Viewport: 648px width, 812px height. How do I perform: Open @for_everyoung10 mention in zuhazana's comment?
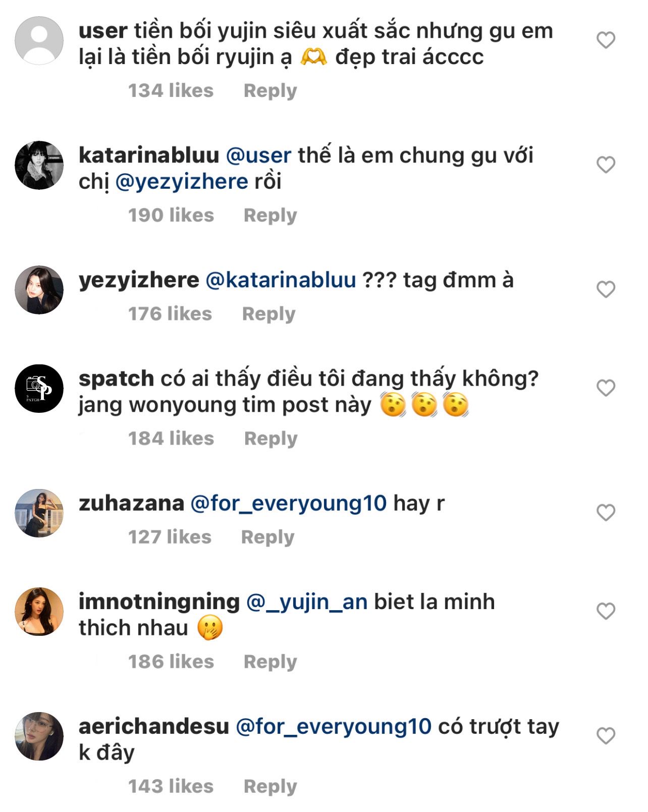point(288,503)
